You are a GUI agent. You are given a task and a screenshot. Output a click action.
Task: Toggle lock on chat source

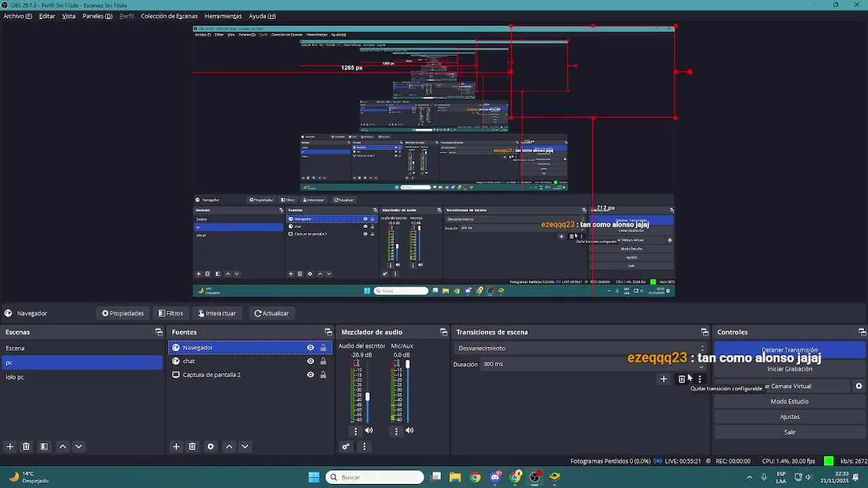pyautogui.click(x=323, y=361)
